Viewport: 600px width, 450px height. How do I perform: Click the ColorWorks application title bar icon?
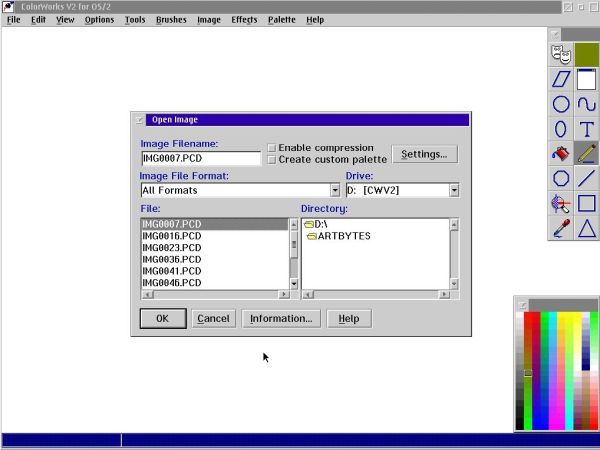8,7
